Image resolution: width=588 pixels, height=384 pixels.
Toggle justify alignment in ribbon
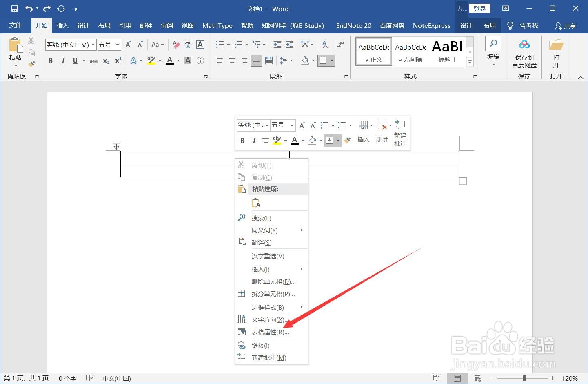[x=257, y=61]
